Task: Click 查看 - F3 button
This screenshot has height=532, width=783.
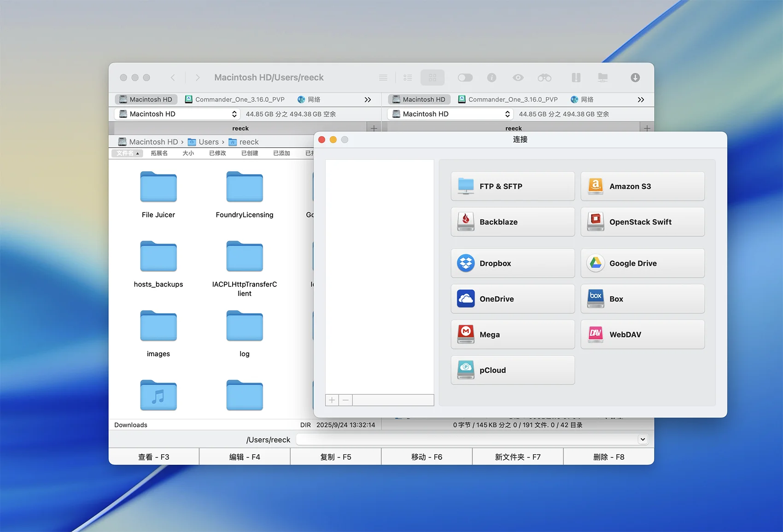Action: pyautogui.click(x=154, y=457)
